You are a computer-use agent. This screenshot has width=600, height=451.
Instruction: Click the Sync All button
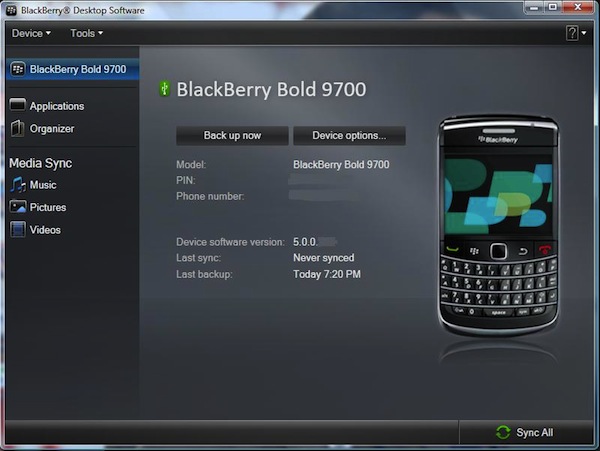(526, 432)
